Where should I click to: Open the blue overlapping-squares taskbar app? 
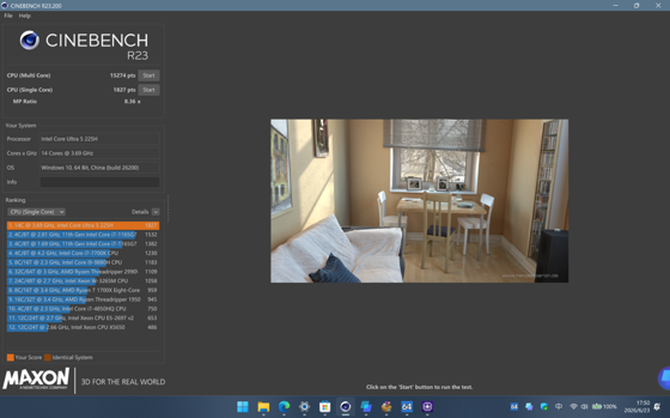point(366,406)
